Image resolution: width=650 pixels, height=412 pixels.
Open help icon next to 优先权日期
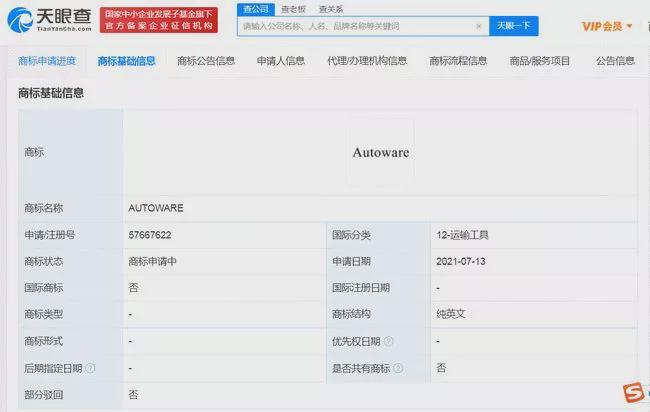click(388, 341)
